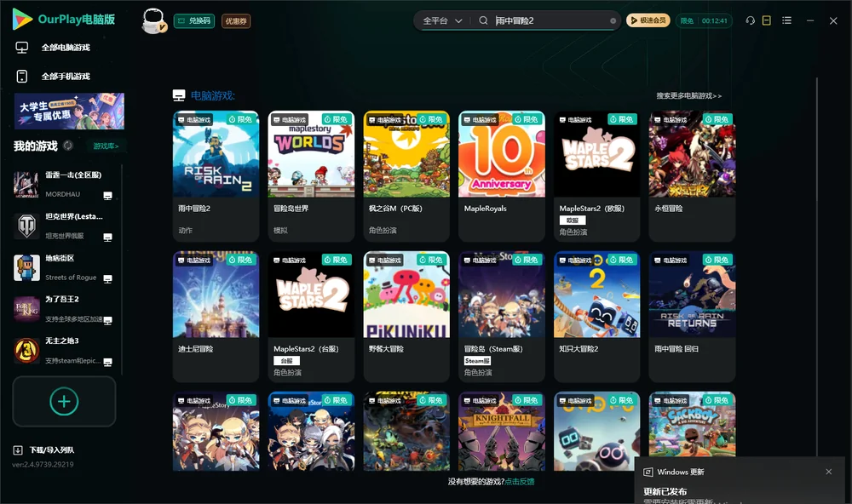This screenshot has width=852, height=504.
Task: Click the yellow mini-mode window icon
Action: tap(767, 20)
